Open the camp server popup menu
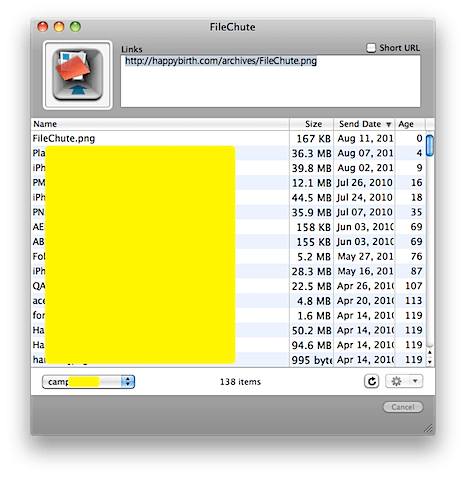The image size is (466, 478). pyautogui.click(x=88, y=382)
